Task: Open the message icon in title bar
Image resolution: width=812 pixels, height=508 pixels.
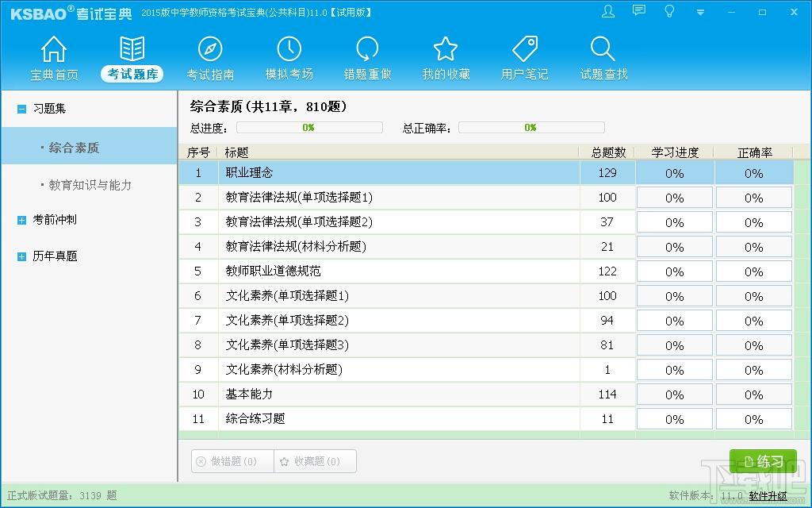Action: 638,12
